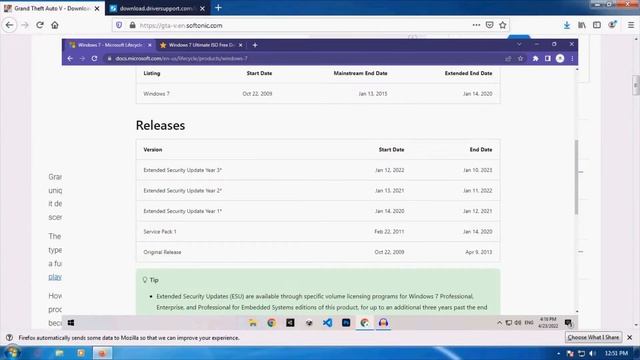Show hidden icons in Windows 7 tray
This screenshot has width=640, height=360.
click(558, 353)
